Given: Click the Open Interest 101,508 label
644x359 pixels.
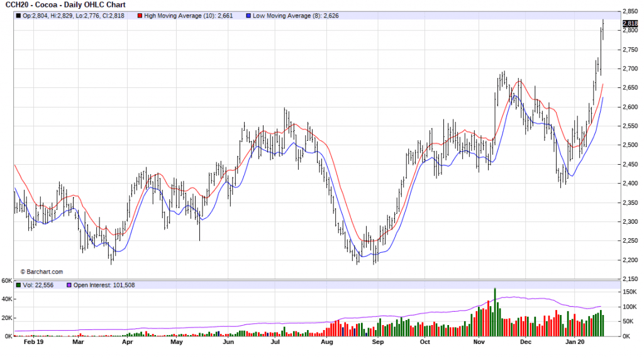Looking at the screenshot, I should pyautogui.click(x=104, y=285).
